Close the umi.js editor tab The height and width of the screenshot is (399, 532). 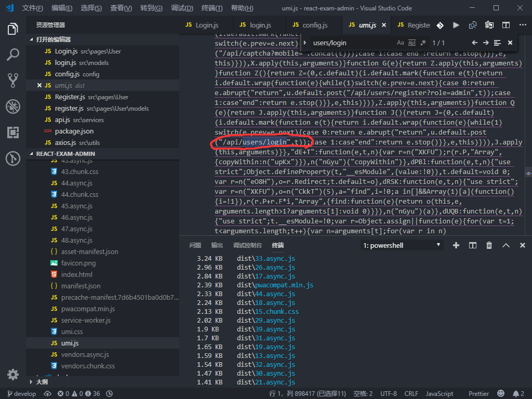[384, 25]
